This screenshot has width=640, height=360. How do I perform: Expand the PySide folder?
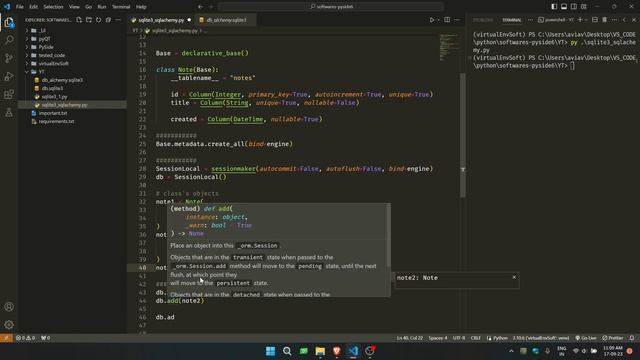tap(72, 47)
